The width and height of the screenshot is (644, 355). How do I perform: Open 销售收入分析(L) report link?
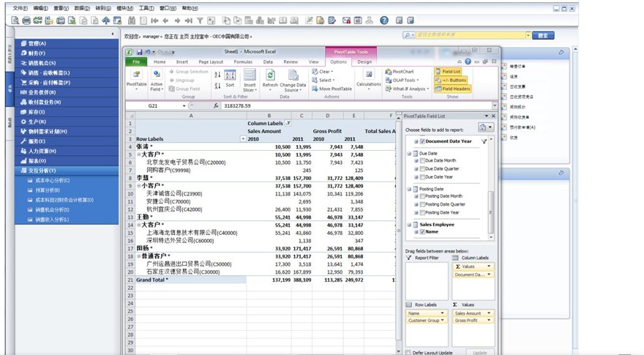(52, 220)
